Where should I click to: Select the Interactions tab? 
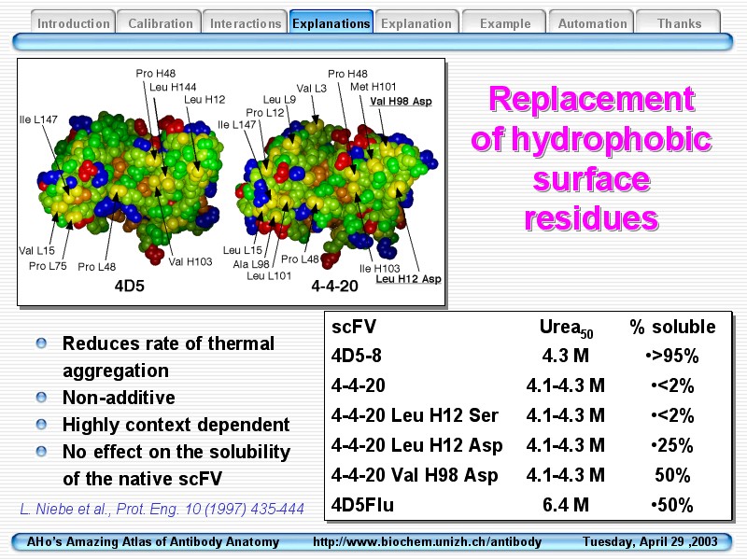[246, 23]
